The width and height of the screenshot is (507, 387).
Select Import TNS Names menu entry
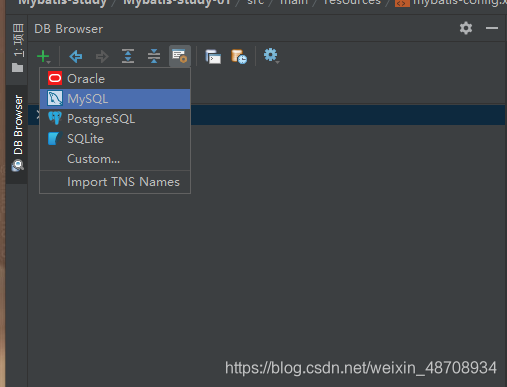point(115,182)
